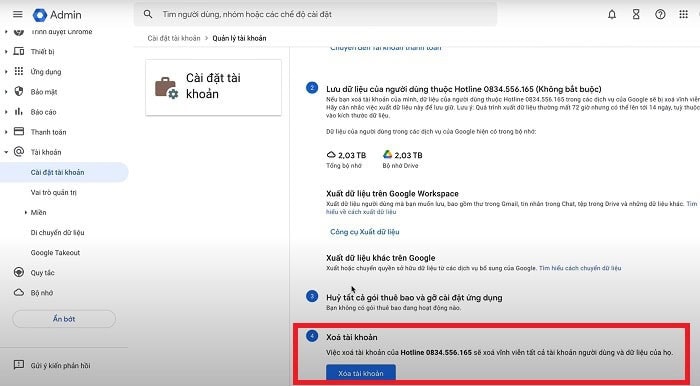The height and width of the screenshot is (386, 700).
Task: Click into the admin search field
Action: pos(315,14)
